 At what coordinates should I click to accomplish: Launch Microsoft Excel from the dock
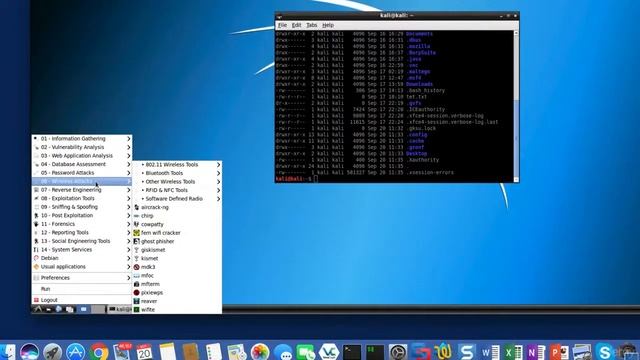click(x=513, y=351)
